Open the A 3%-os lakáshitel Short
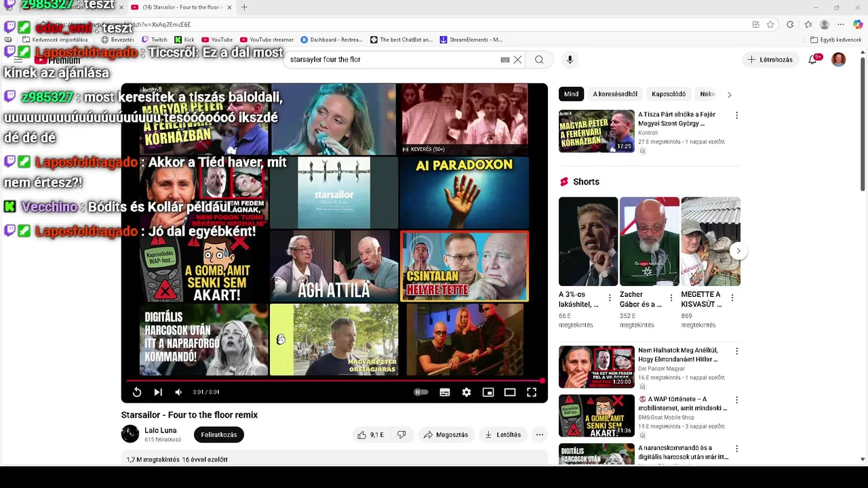 (588, 241)
